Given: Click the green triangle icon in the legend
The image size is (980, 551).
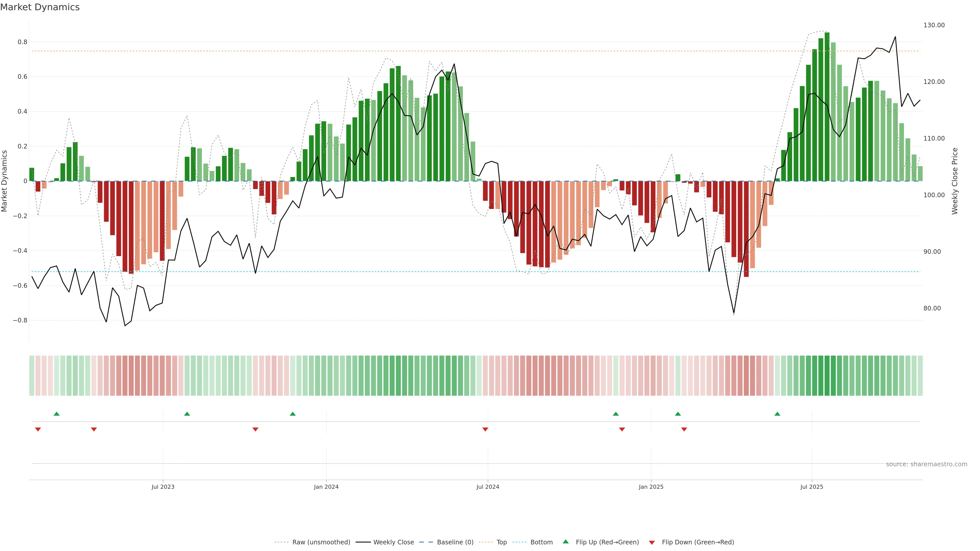Looking at the screenshot, I should pyautogui.click(x=565, y=542).
